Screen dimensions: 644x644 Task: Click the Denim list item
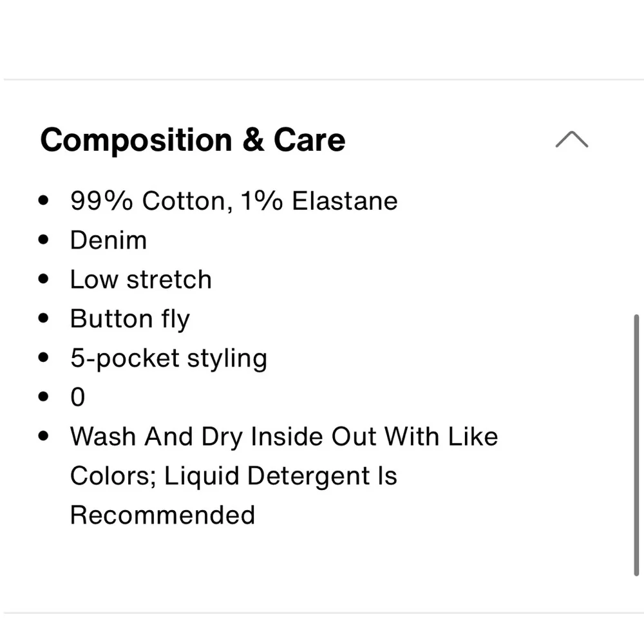point(108,240)
